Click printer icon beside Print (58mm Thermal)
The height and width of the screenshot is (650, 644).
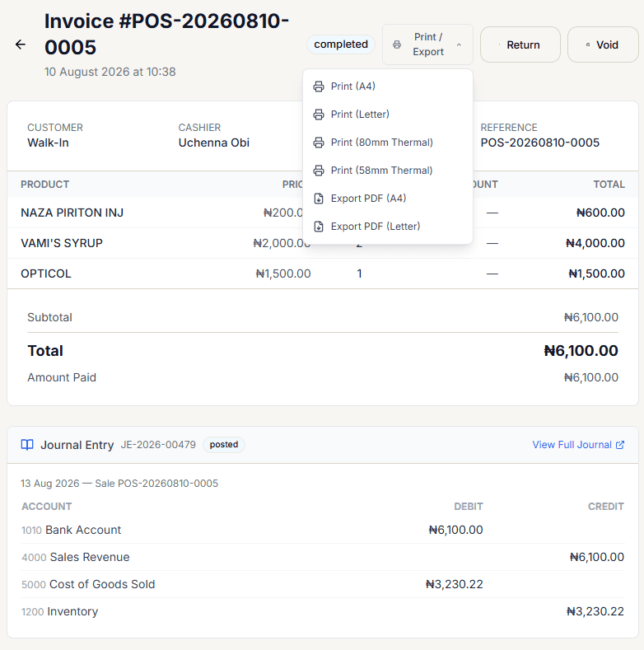click(318, 171)
